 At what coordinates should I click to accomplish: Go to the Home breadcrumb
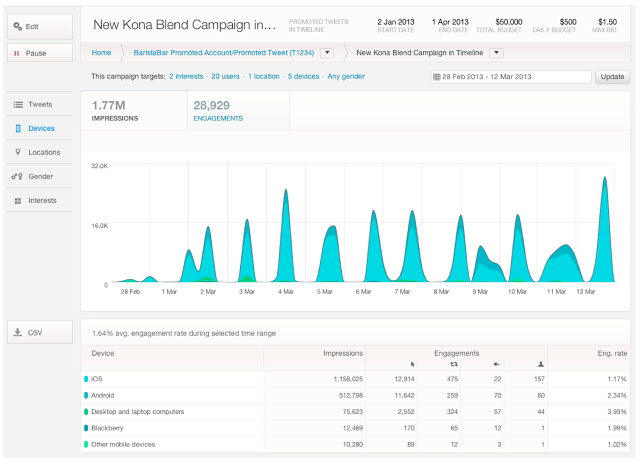click(101, 52)
